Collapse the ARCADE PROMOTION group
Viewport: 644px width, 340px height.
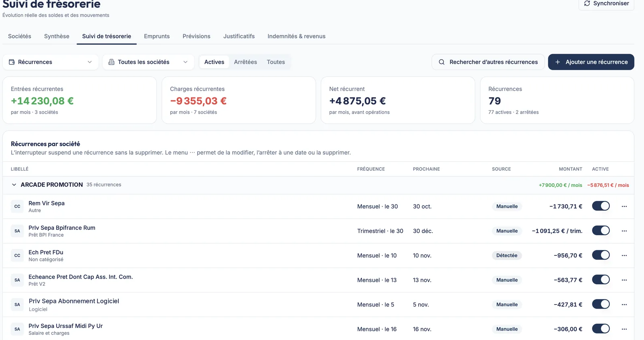pos(14,185)
